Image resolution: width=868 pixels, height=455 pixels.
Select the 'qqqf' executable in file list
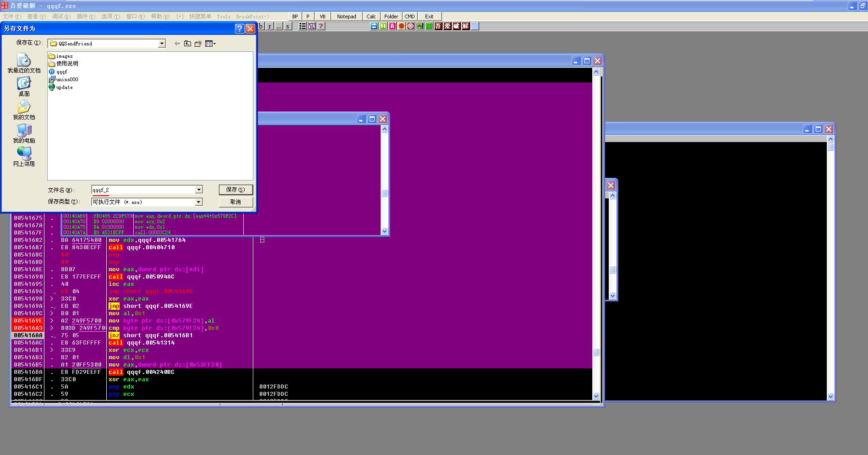pyautogui.click(x=58, y=71)
